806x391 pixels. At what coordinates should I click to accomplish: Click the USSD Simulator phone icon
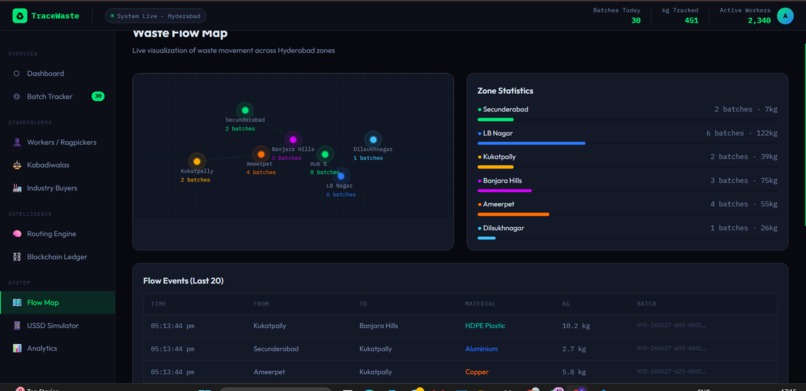[16, 325]
